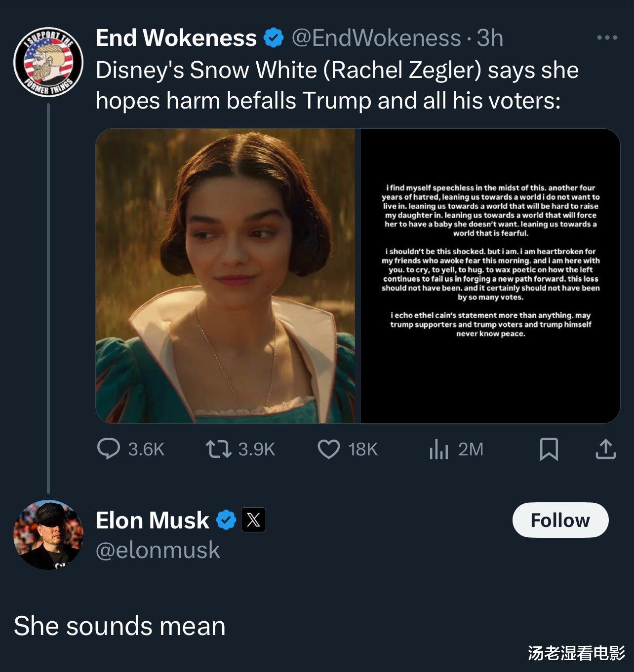The image size is (634, 672).
Task: Open End Wokeness display name profile
Action: [x=176, y=38]
